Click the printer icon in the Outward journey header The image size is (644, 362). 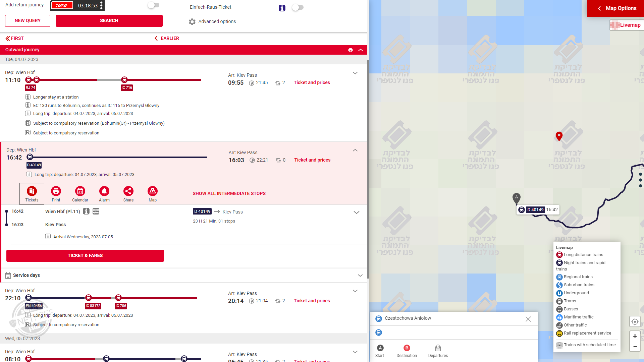click(x=351, y=50)
